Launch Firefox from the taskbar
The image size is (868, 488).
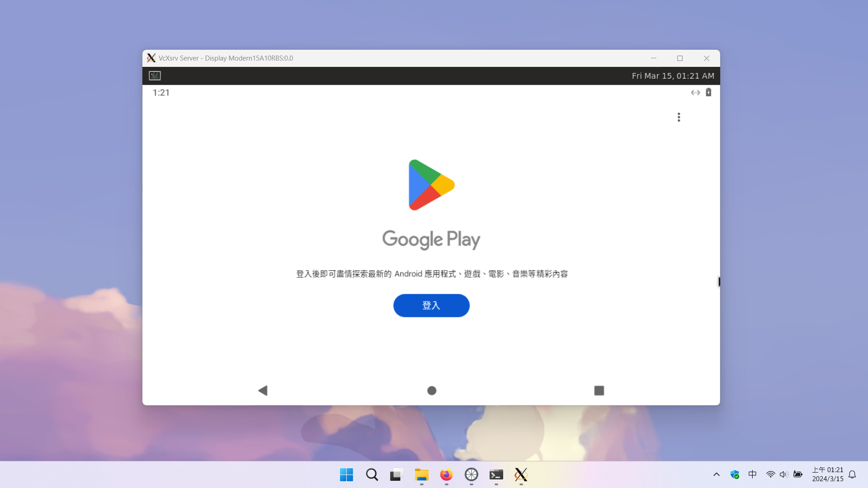pyautogui.click(x=446, y=475)
